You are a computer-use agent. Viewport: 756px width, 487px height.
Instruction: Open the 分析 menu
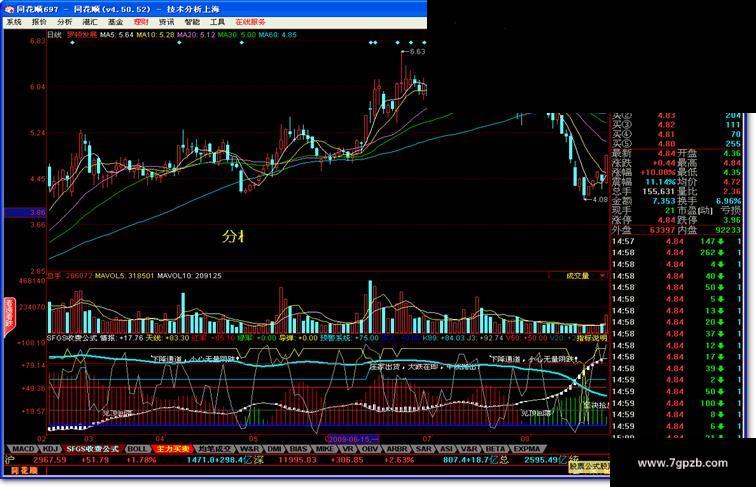65,22
